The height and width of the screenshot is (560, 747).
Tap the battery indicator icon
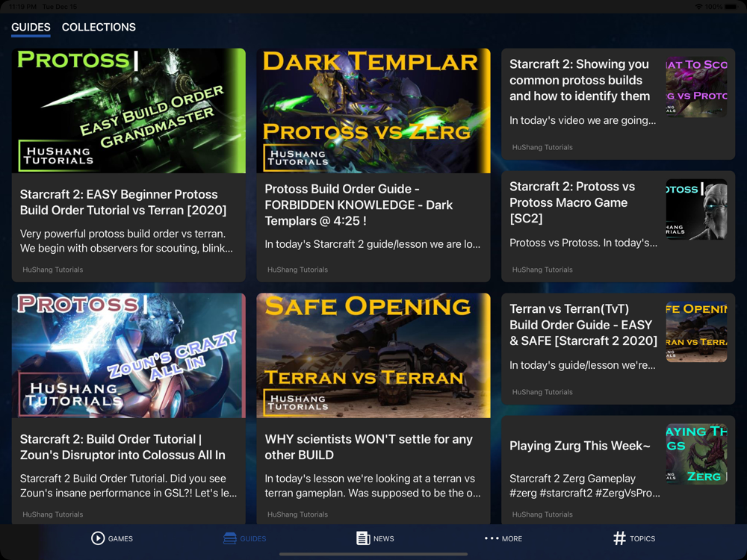pos(731,7)
